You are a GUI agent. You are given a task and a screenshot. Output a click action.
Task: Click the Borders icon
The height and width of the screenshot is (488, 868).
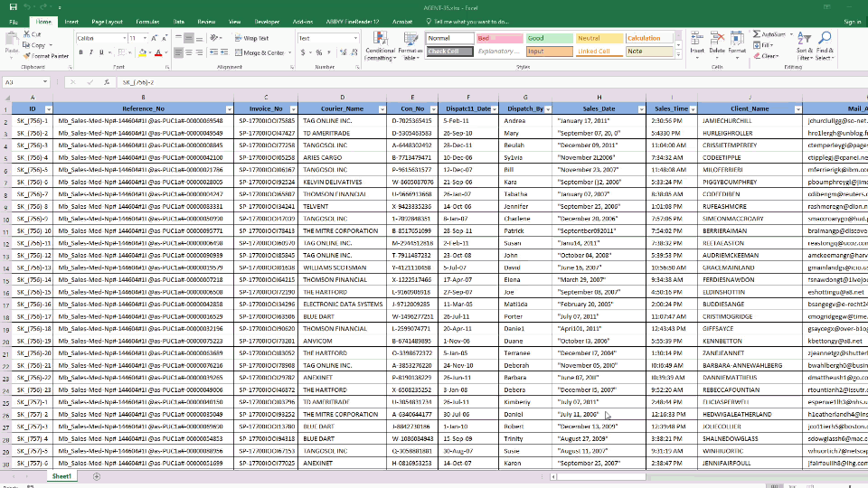(x=122, y=52)
